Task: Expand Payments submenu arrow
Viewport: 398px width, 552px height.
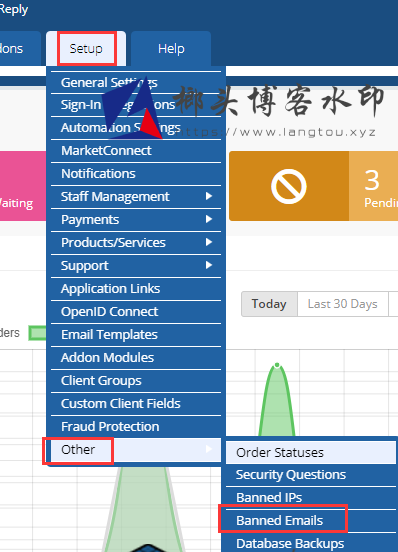Action: click(209, 219)
